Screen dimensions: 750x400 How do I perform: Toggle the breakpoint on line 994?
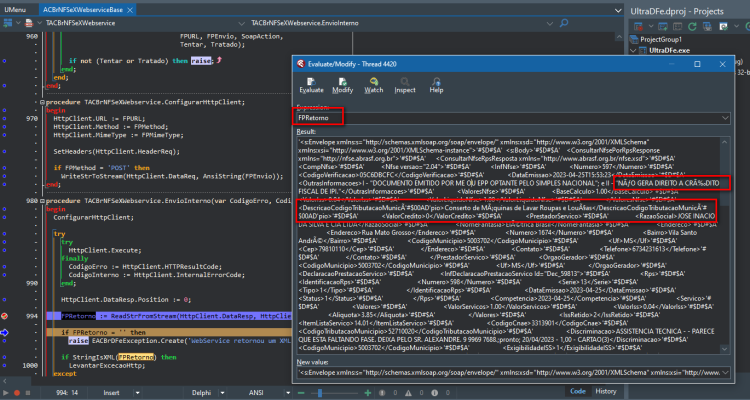pos(4,316)
